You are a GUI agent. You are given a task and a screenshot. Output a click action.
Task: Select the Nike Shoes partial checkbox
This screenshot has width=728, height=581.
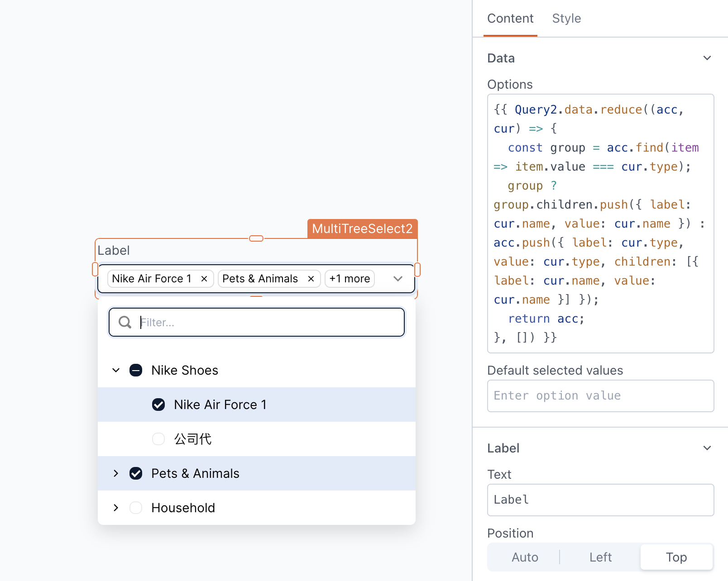tap(136, 370)
